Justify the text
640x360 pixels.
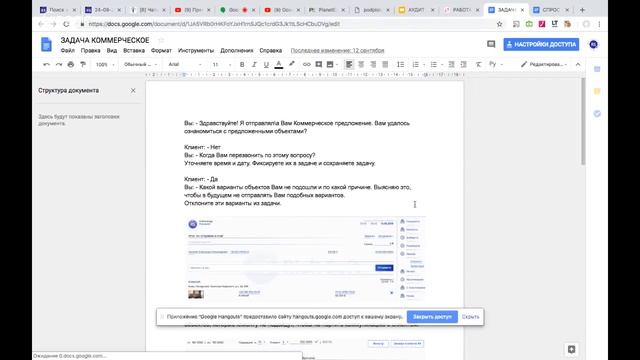click(x=385, y=64)
